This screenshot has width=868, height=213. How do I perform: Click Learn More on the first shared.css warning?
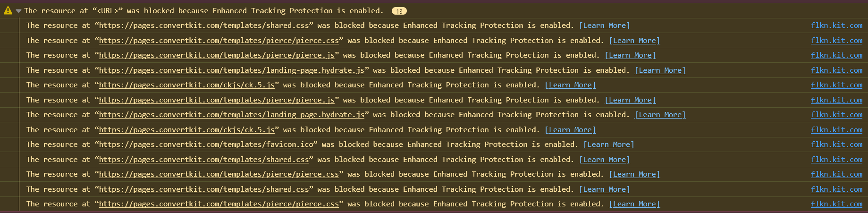point(604,26)
